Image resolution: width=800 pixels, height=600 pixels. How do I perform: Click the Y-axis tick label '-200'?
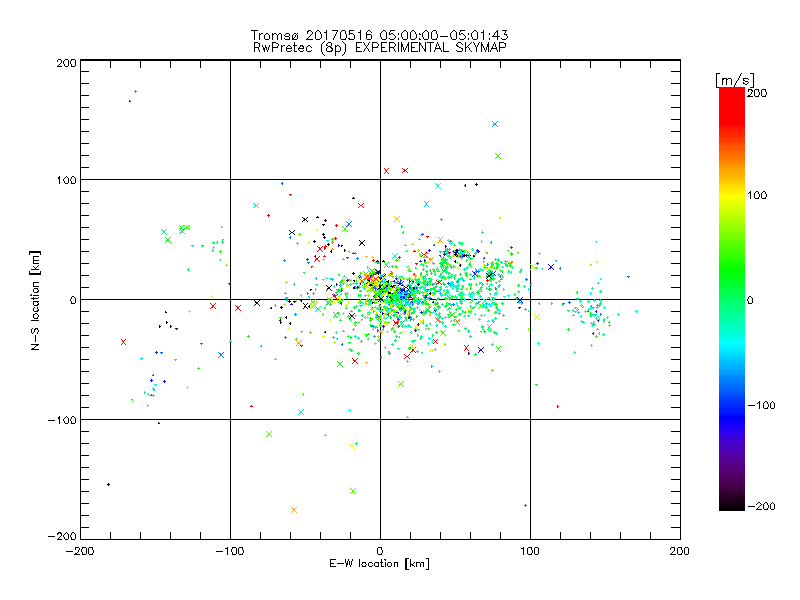[x=62, y=536]
